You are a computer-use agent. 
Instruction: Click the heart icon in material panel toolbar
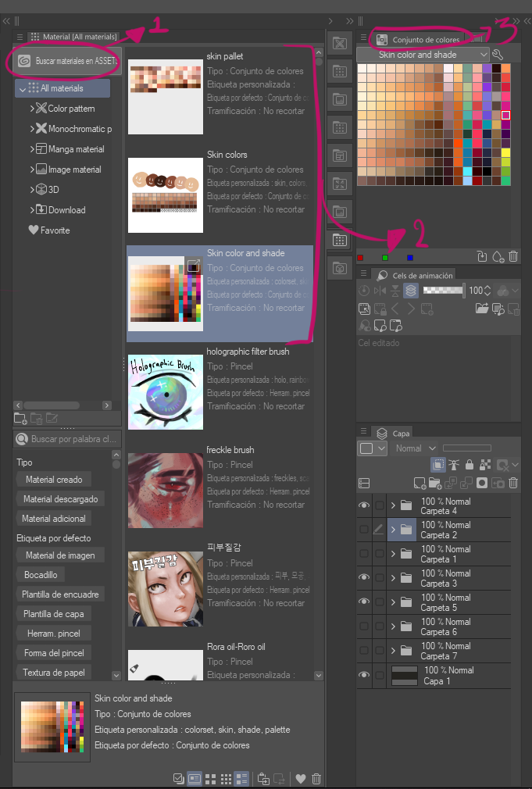301,778
